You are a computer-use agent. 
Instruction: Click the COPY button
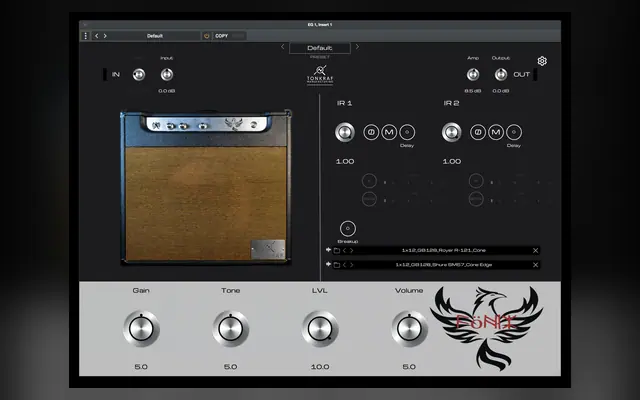pos(222,36)
